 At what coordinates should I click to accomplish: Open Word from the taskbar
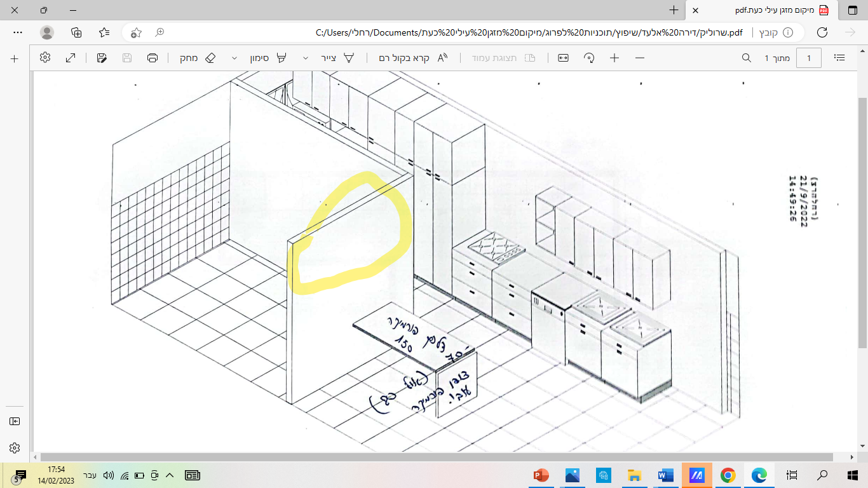665,475
